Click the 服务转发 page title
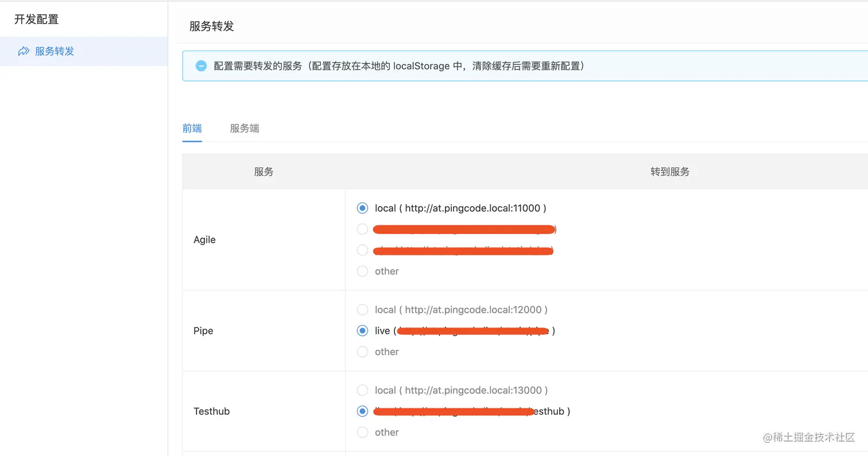The image size is (868, 456). (212, 26)
